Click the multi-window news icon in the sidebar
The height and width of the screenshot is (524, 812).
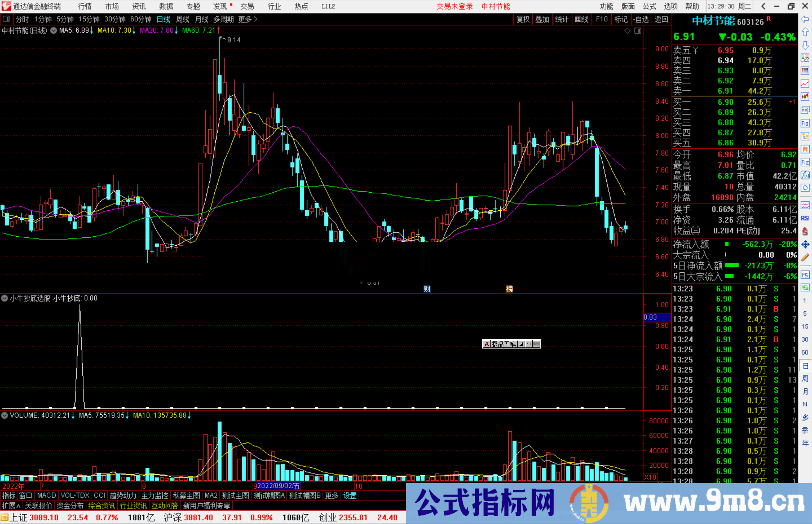pyautogui.click(x=805, y=110)
